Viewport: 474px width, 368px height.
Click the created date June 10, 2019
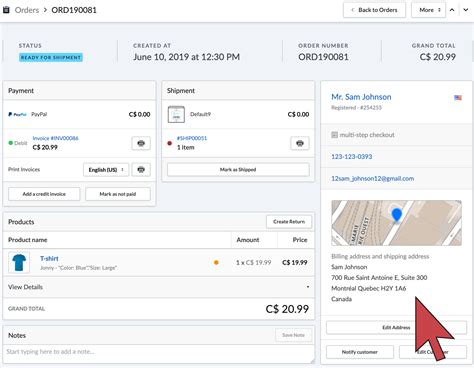click(186, 57)
